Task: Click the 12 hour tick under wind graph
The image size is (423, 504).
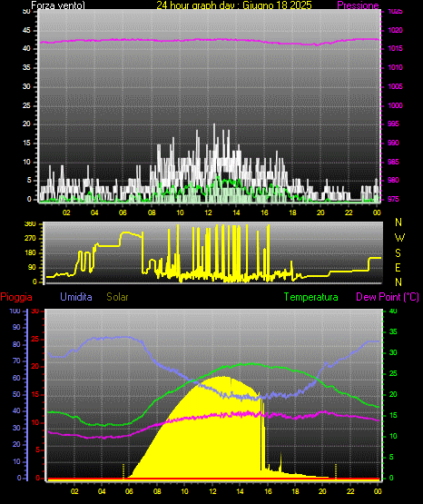Action: (x=208, y=212)
